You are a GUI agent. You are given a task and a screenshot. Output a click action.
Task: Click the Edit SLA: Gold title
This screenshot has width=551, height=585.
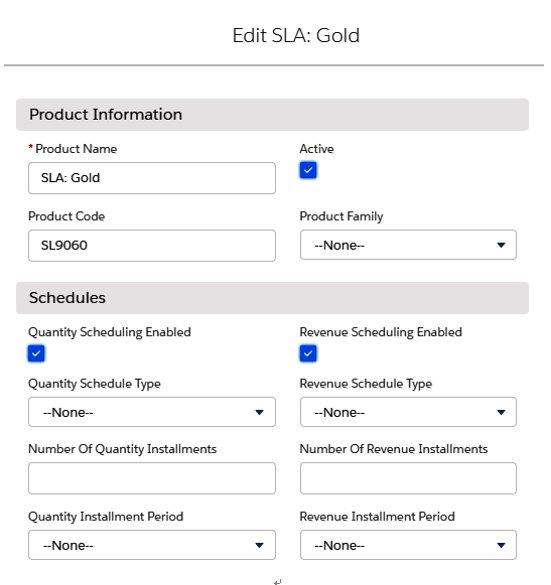coord(296,35)
